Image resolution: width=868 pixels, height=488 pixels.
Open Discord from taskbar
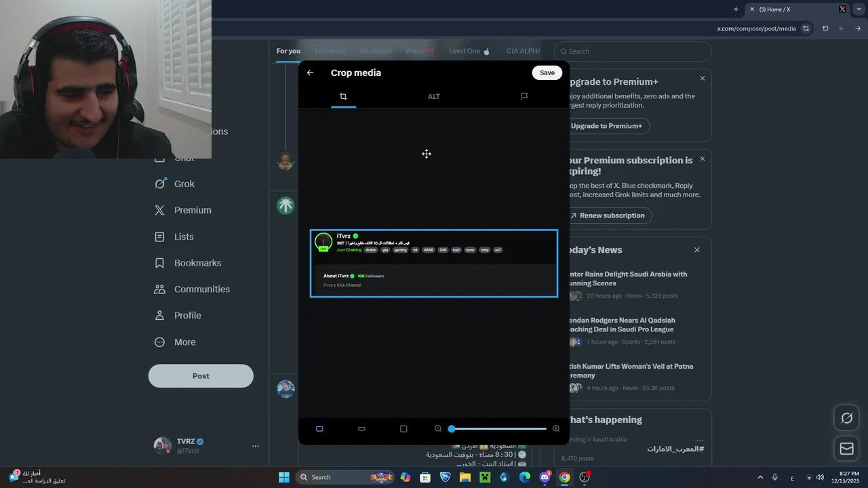click(x=545, y=477)
